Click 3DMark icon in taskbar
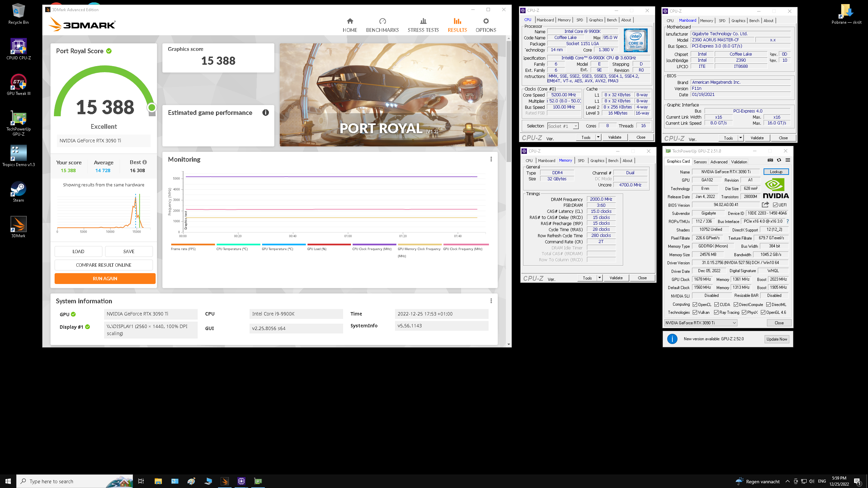The height and width of the screenshot is (488, 868). coord(225,481)
